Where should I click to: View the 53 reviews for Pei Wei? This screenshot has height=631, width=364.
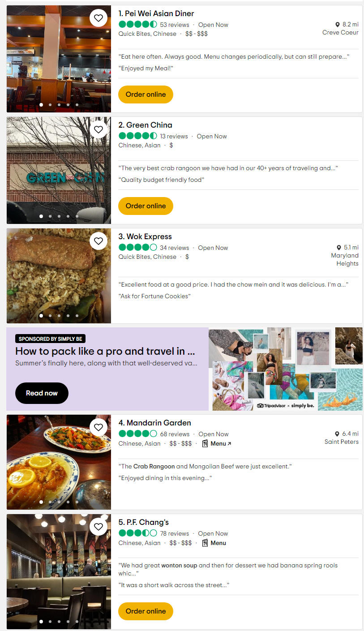point(175,25)
